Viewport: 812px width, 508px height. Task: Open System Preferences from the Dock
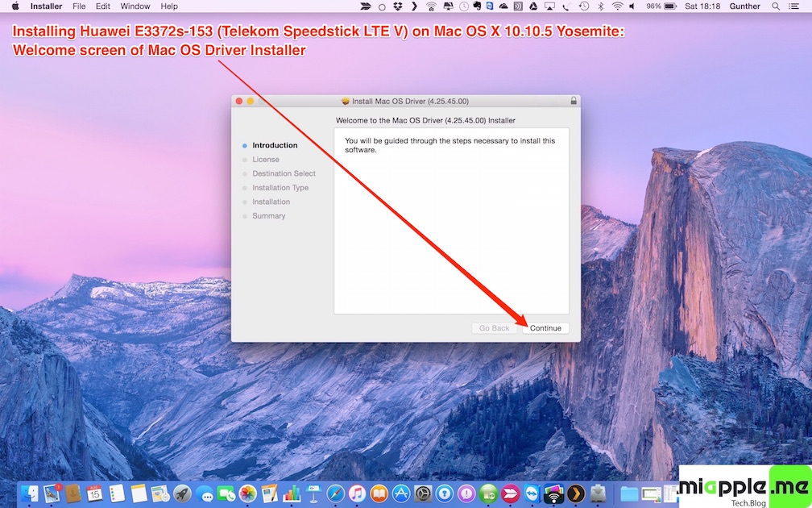[x=423, y=493]
